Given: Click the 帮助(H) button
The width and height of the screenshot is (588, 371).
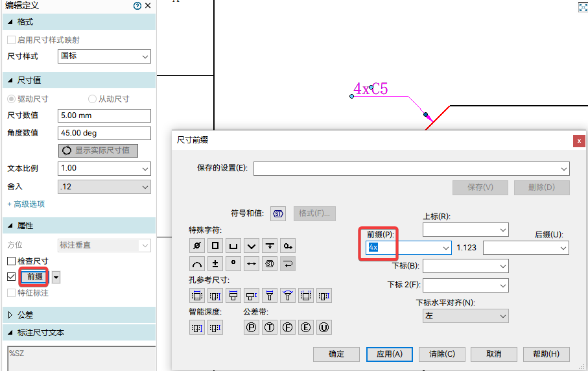Looking at the screenshot, I should click(547, 354).
